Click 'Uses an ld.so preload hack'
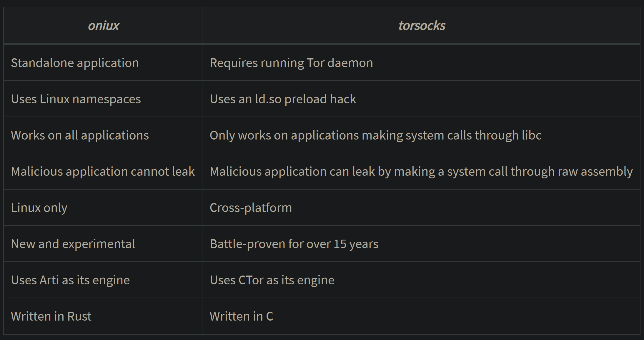The width and height of the screenshot is (644, 340). pyautogui.click(x=283, y=99)
